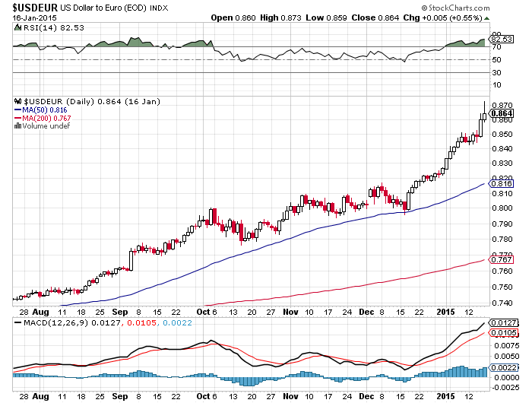The image size is (532, 403).
Task: Click the StockCharts.com copyright label
Action: (x=455, y=8)
